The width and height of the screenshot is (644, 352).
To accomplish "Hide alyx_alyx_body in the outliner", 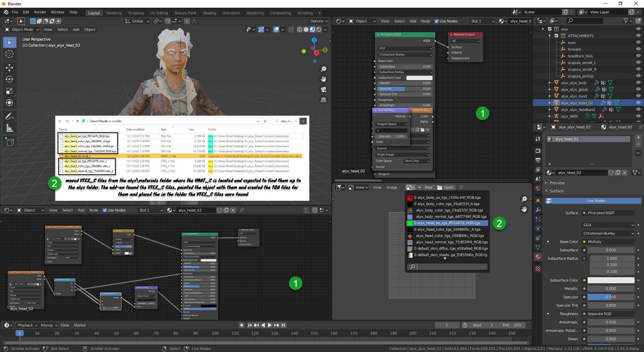I will 638,83.
